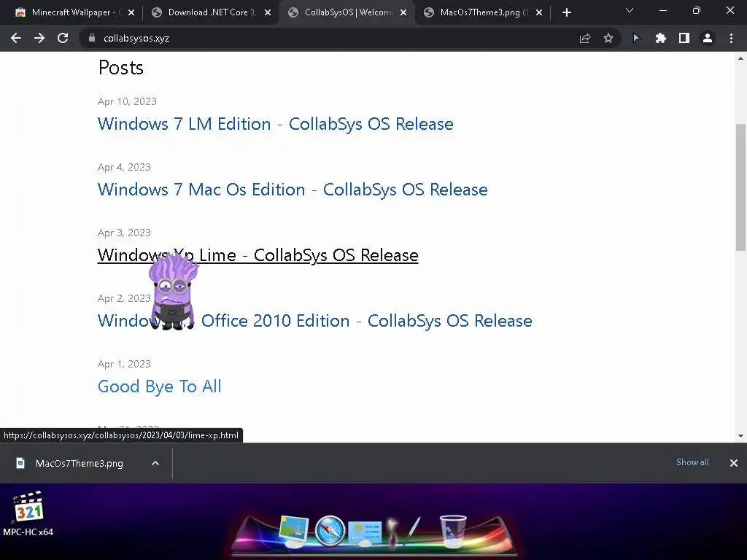Image resolution: width=747 pixels, height=560 pixels.
Task: Open the brush and pen dock icon
Action: click(x=403, y=531)
